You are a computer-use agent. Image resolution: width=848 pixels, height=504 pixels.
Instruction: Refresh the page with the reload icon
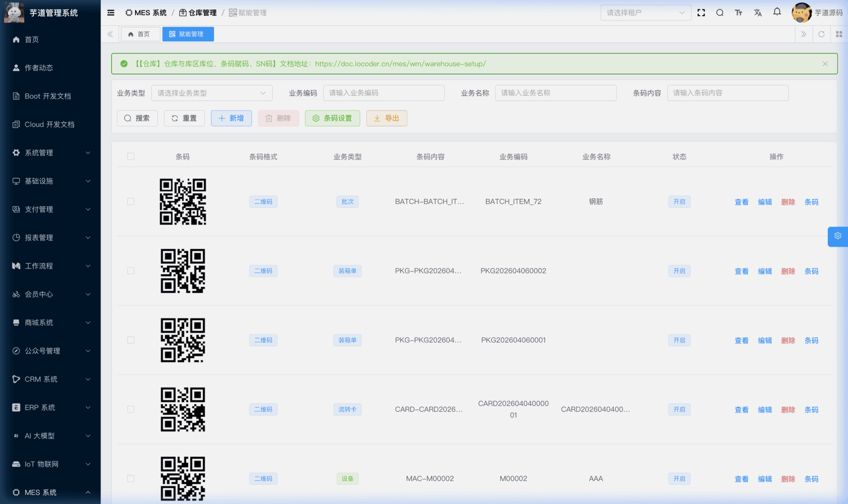[822, 34]
